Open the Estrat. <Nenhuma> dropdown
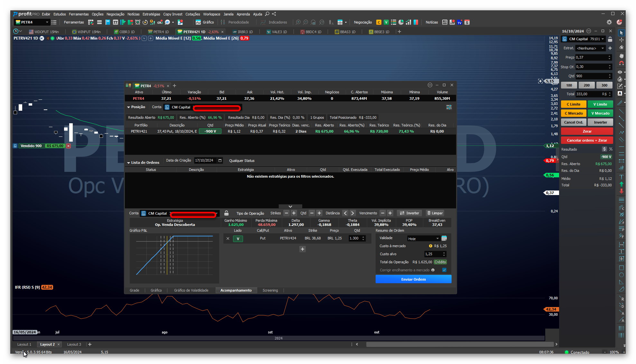 [x=603, y=48]
